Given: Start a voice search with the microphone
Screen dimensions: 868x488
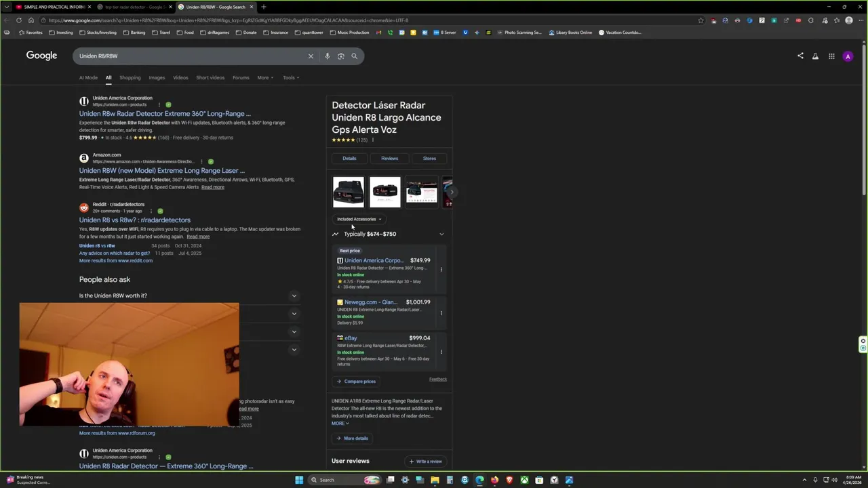Looking at the screenshot, I should pos(327,56).
